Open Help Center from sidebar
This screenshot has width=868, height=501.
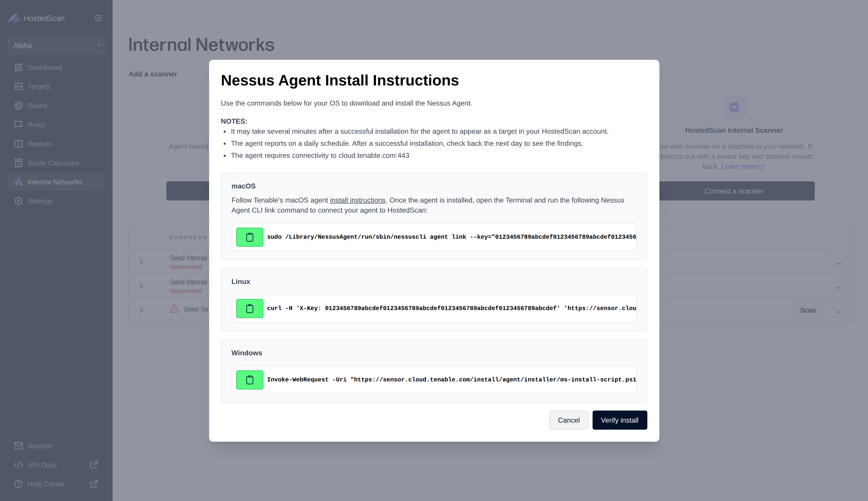point(57,484)
